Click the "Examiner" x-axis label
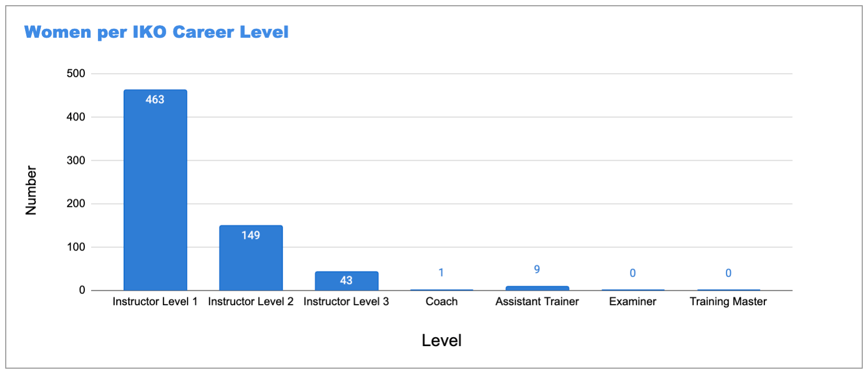The width and height of the screenshot is (868, 376). click(x=632, y=302)
